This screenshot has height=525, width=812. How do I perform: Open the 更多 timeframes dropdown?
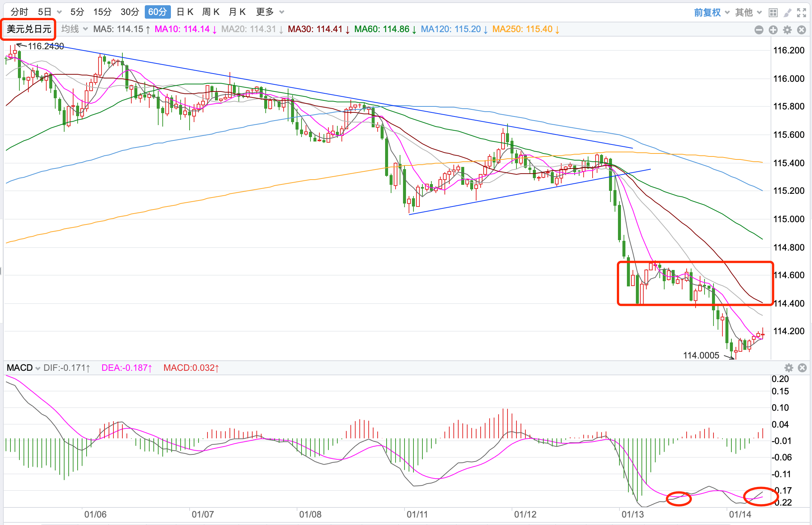[x=270, y=12]
